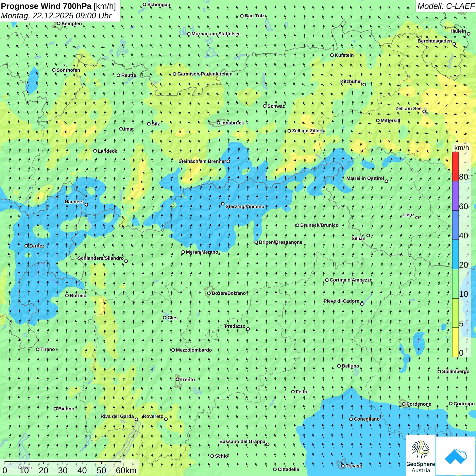Click the 'km/h' legend unit label
This screenshot has height=476, width=476.
point(461,148)
